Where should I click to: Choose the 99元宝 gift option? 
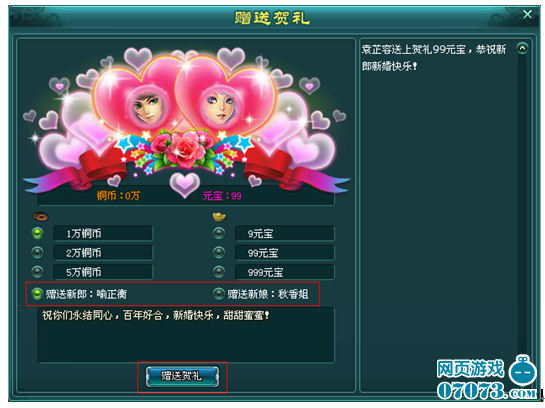(219, 252)
